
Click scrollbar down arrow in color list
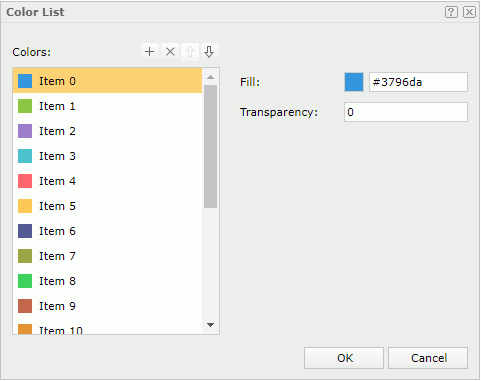pos(210,325)
